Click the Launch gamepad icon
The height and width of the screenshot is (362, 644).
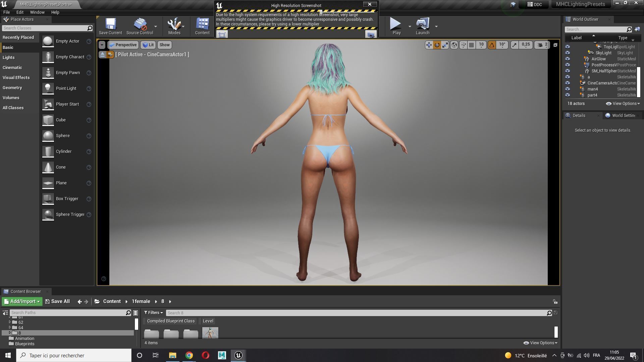422,24
